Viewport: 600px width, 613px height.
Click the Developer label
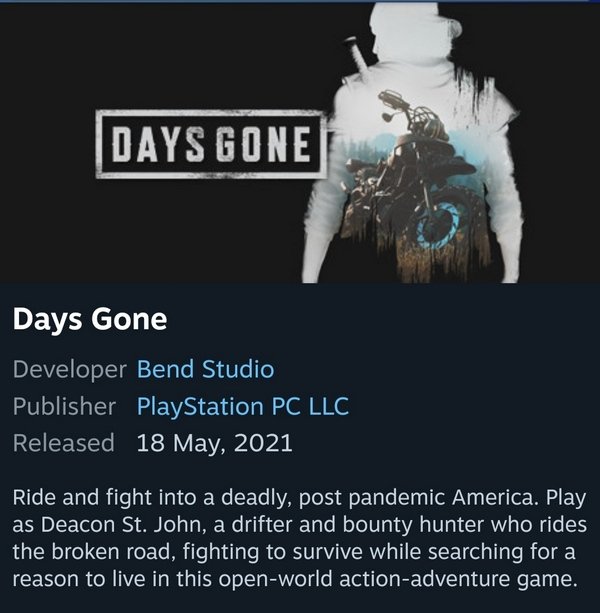[70, 369]
